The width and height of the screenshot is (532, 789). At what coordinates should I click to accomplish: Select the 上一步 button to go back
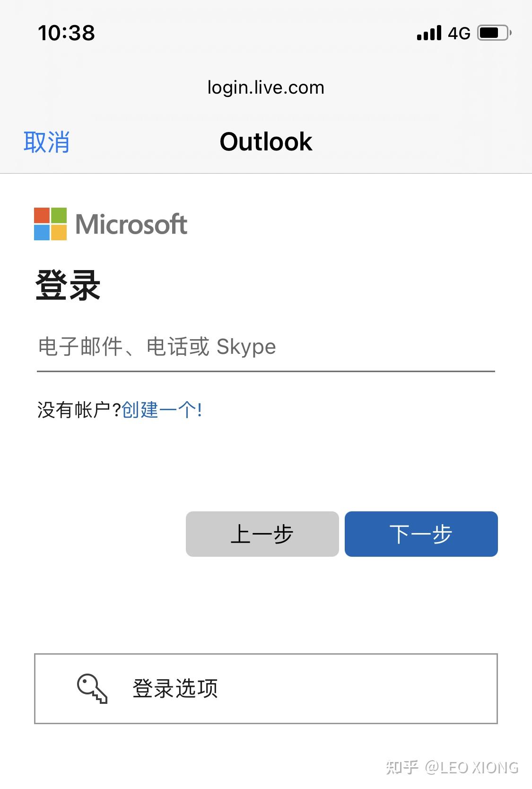tap(263, 534)
